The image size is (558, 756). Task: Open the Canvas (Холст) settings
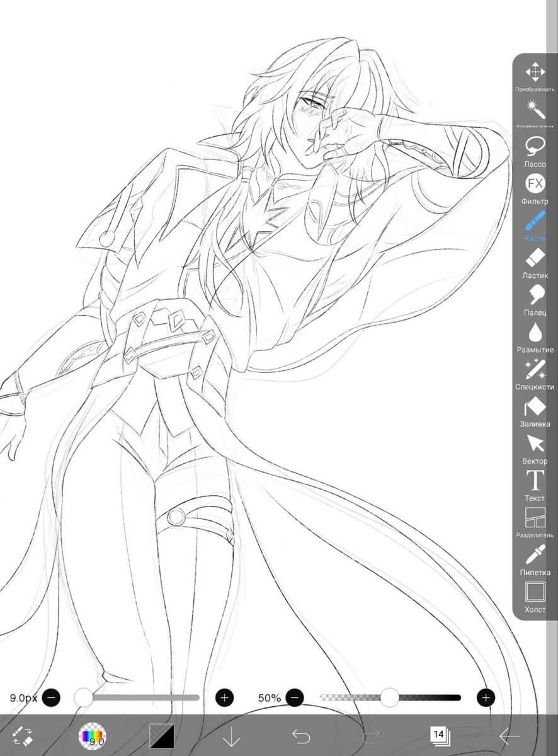(x=535, y=597)
